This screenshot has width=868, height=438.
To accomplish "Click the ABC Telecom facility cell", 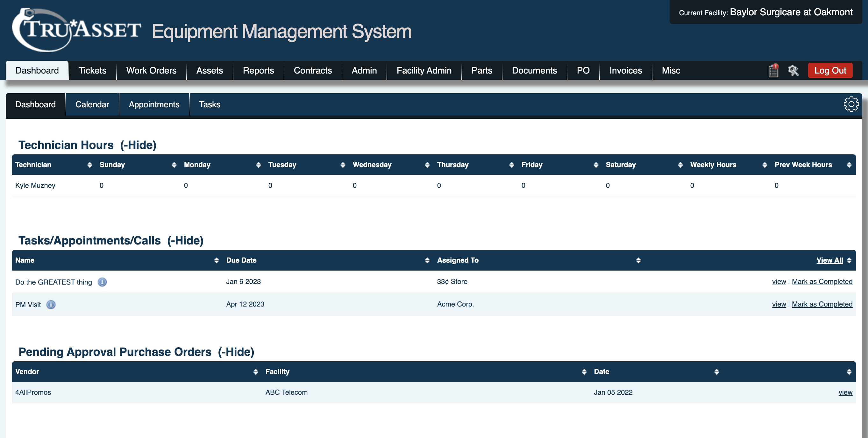I will coord(286,392).
